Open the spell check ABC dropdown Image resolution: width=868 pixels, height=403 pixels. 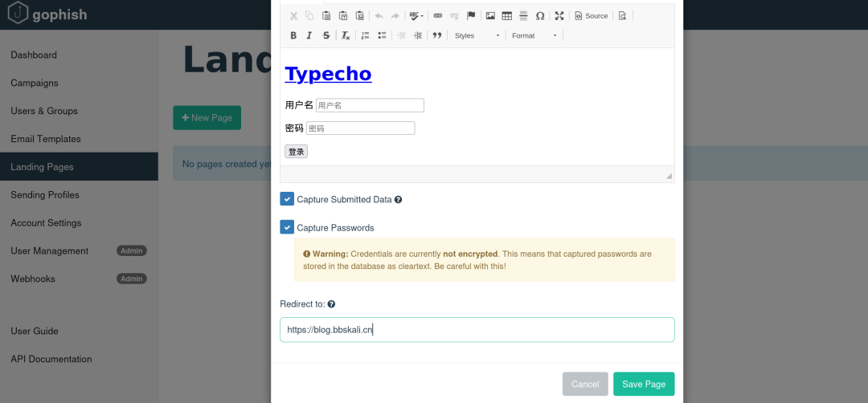click(416, 16)
